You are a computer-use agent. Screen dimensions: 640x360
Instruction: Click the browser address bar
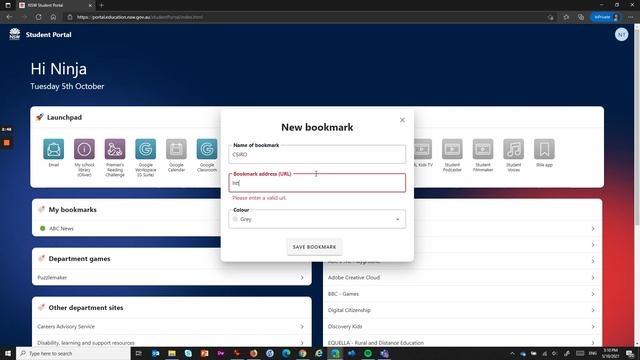306,17
